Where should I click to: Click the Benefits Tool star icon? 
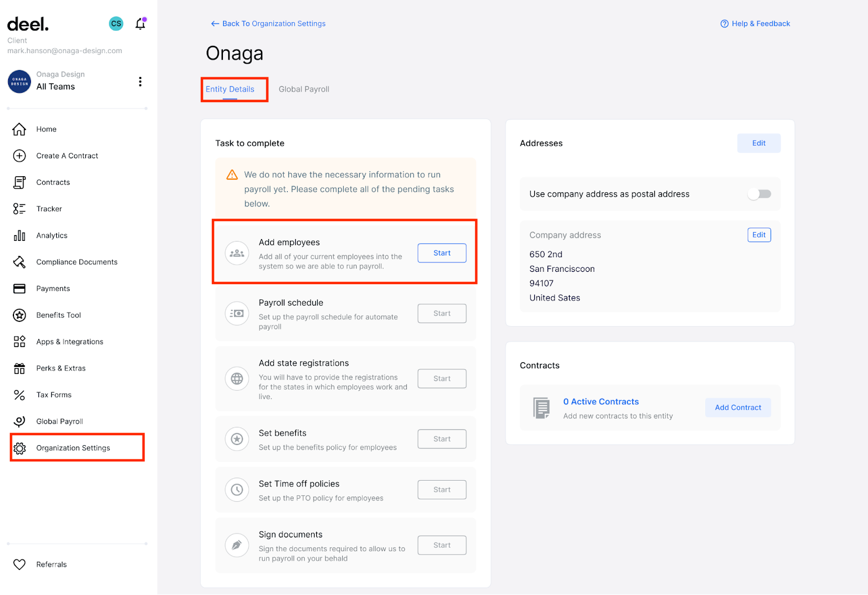click(19, 315)
